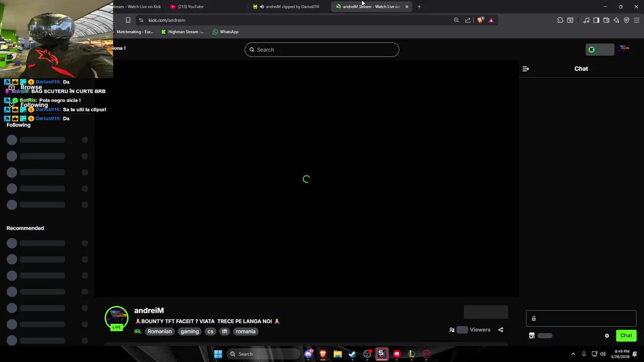Open the Highman Stream bookmark
The image size is (644, 362).
(x=183, y=32)
